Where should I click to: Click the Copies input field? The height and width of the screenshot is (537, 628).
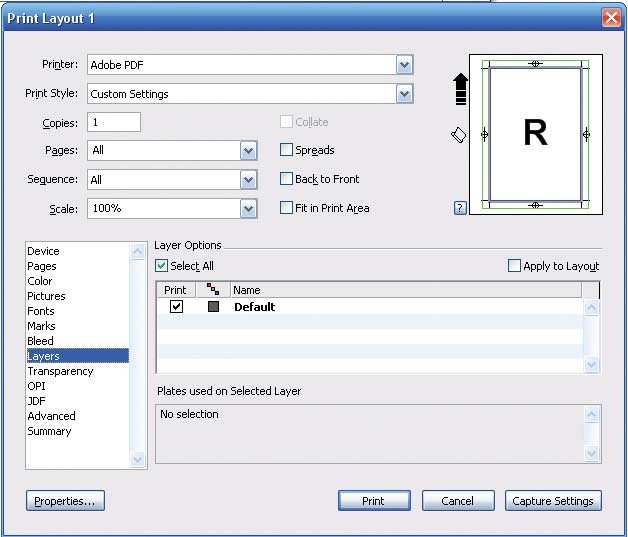point(114,122)
